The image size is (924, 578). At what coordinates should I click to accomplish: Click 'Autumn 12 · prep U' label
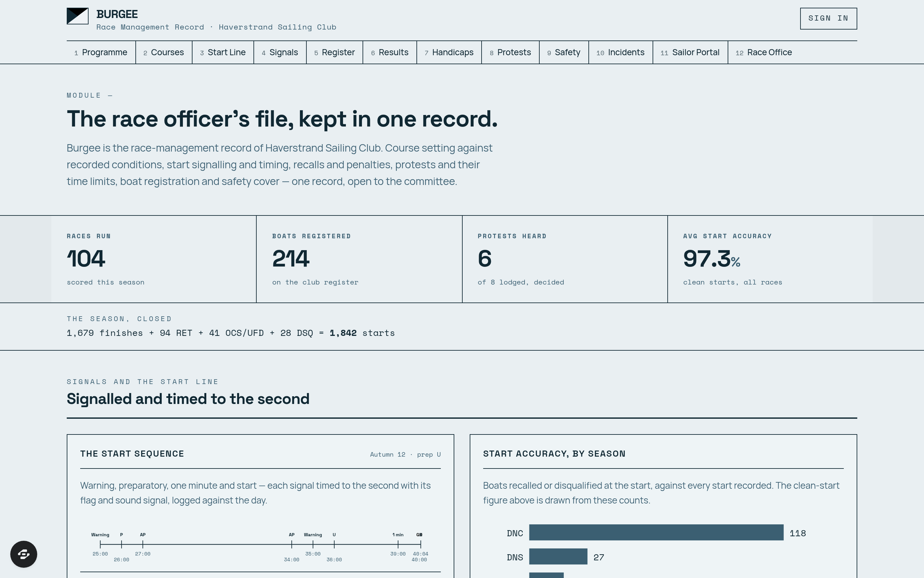[405, 454]
